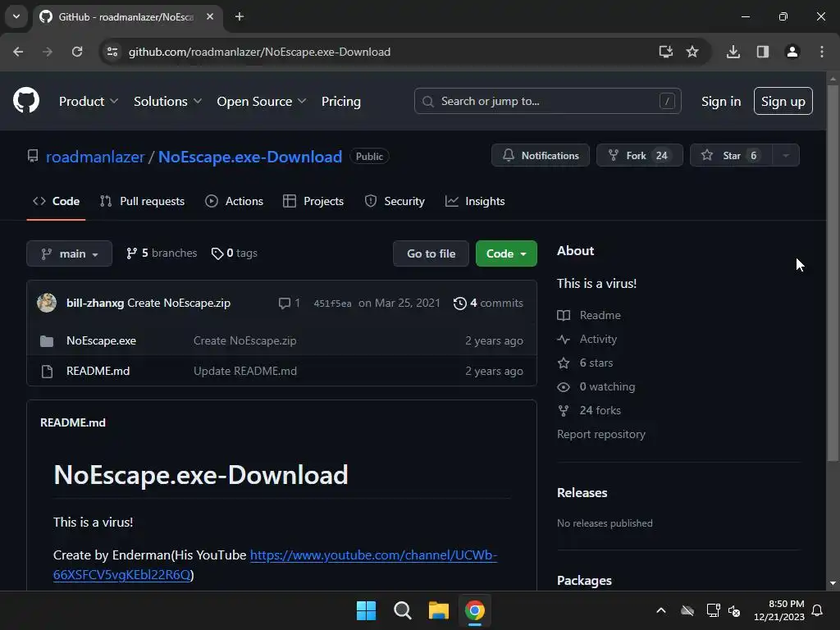Bookmark page with star icon in address bar
This screenshot has height=630, width=840.
692,52
